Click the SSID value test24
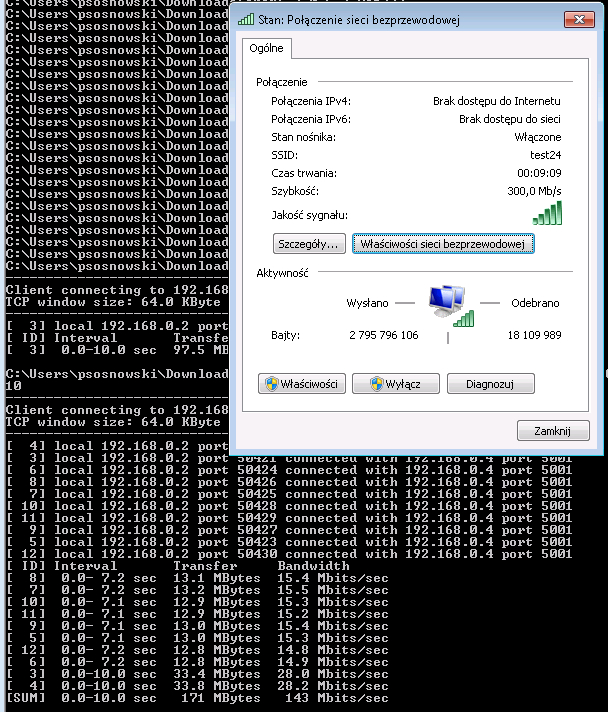 click(545, 155)
